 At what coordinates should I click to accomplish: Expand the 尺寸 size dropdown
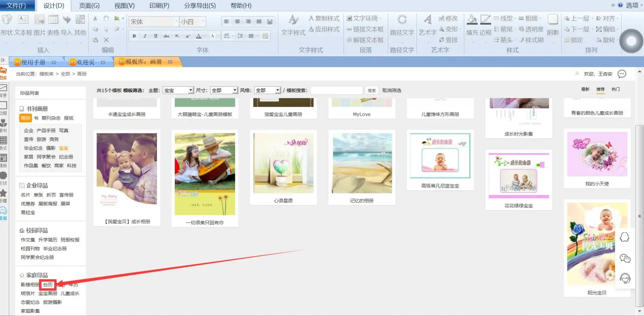click(x=224, y=90)
